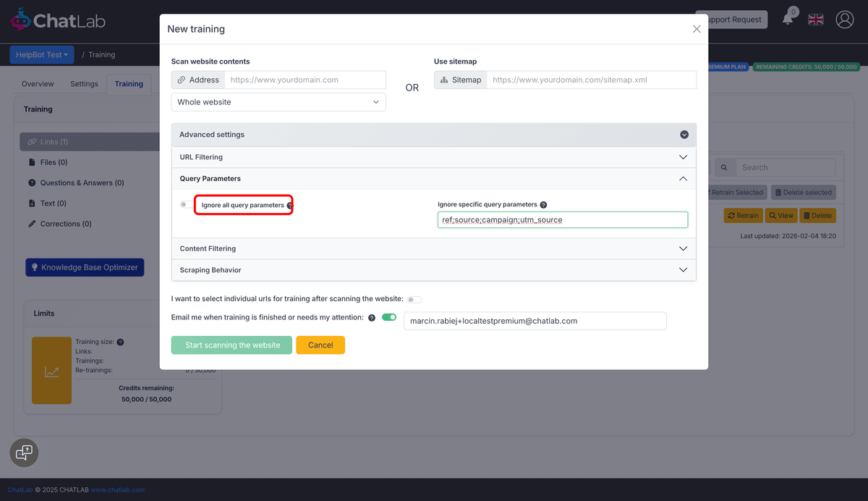The height and width of the screenshot is (501, 868).
Task: Disable email notifications for training completion
Action: pos(389,317)
